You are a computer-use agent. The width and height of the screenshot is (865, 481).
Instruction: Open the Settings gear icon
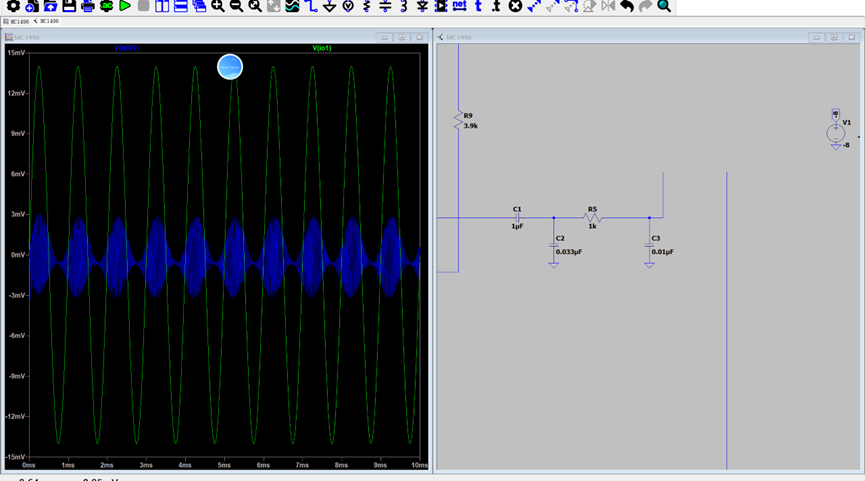[x=13, y=6]
